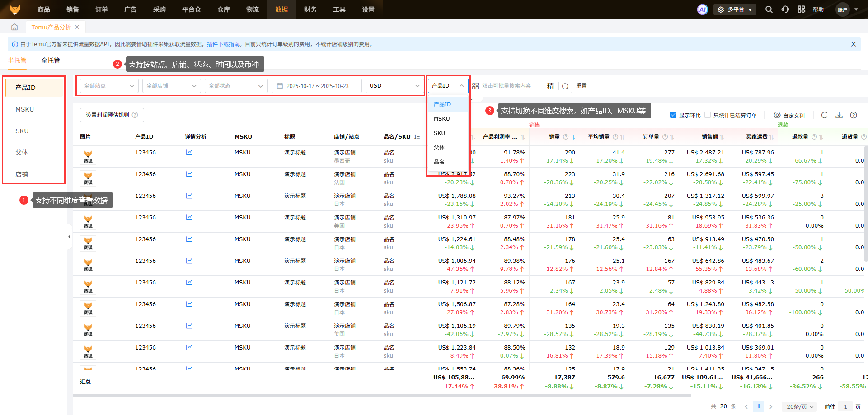This screenshot has width=868, height=415.
Task: Uncheck the 显示环比 checkbox
Action: click(x=673, y=115)
